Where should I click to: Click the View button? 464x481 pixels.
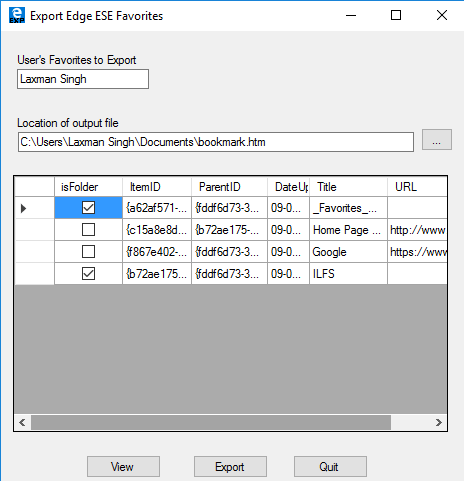(x=123, y=467)
